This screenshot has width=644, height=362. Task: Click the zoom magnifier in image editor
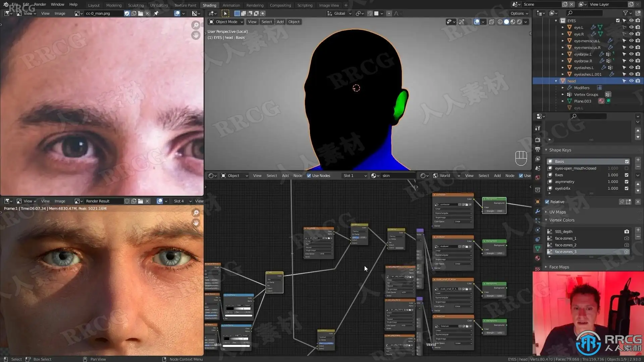pyautogui.click(x=196, y=25)
